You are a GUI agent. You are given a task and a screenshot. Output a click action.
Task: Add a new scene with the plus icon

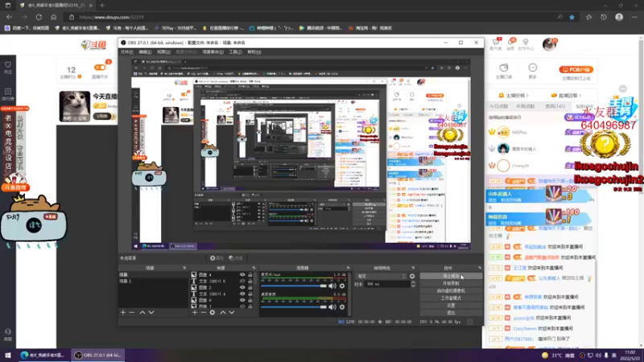click(123, 313)
